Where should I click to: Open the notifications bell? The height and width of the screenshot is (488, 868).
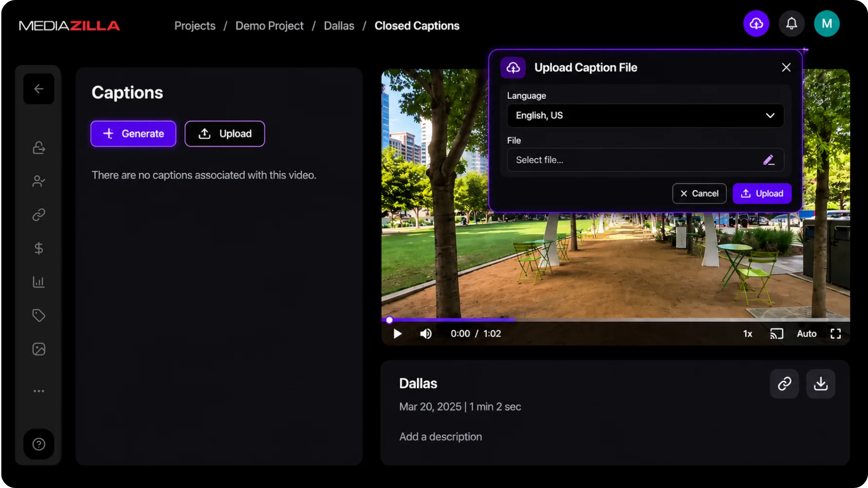click(791, 23)
